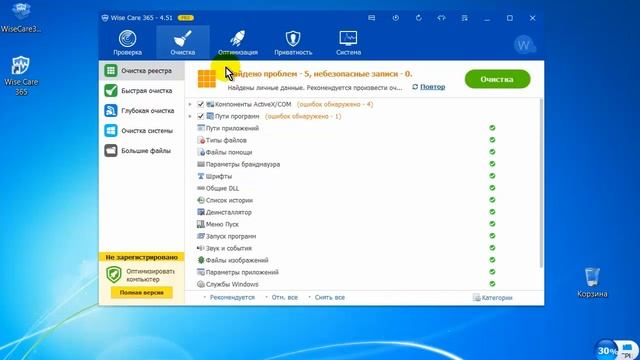The image size is (640, 360).
Task: Open the Корзина recycle bin icon
Action: 592,282
